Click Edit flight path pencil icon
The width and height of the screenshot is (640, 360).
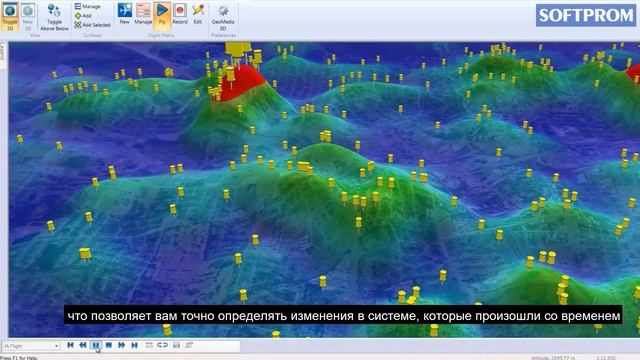click(198, 14)
